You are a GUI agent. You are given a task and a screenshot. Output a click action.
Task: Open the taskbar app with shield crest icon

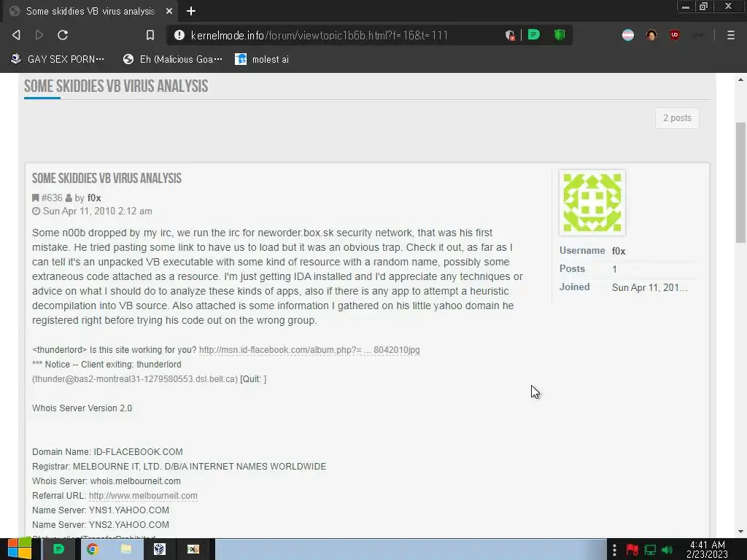coord(160,549)
